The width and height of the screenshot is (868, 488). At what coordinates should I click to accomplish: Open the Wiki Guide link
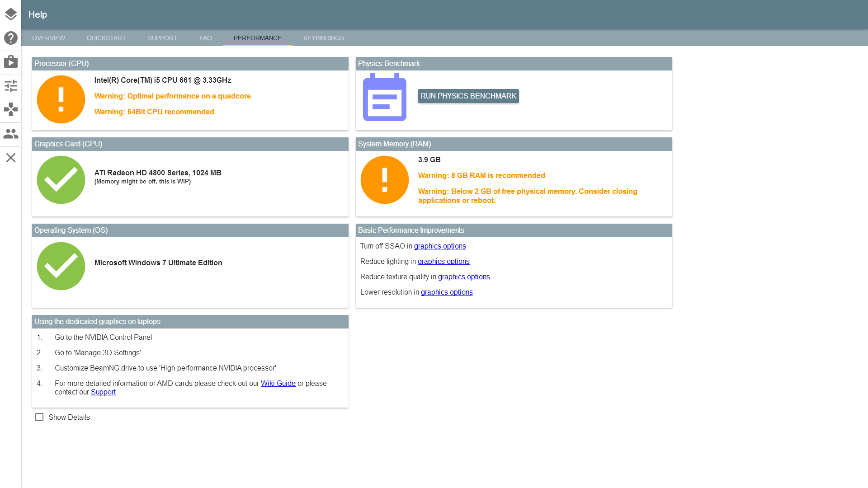coord(278,383)
